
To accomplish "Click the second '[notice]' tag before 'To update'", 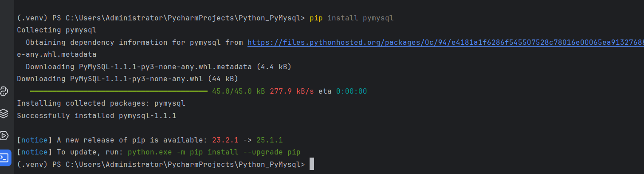I will tap(35, 152).
